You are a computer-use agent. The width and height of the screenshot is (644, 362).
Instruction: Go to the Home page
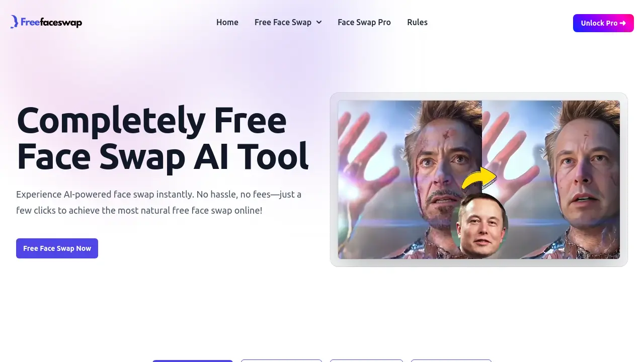point(227,23)
